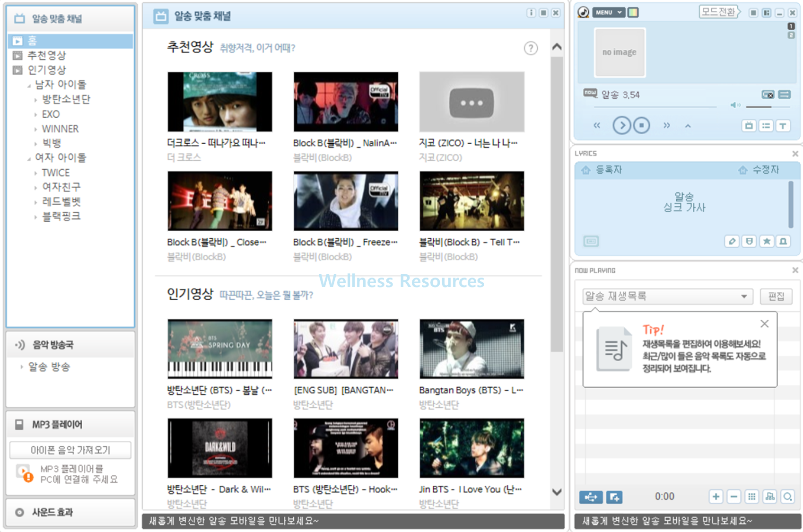Select EXO in the channel tree

pyautogui.click(x=51, y=114)
